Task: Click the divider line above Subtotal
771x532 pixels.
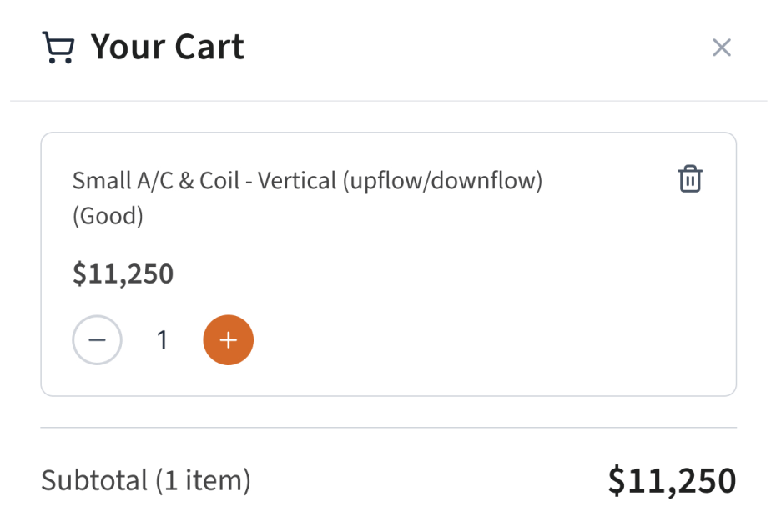Action: click(388, 428)
